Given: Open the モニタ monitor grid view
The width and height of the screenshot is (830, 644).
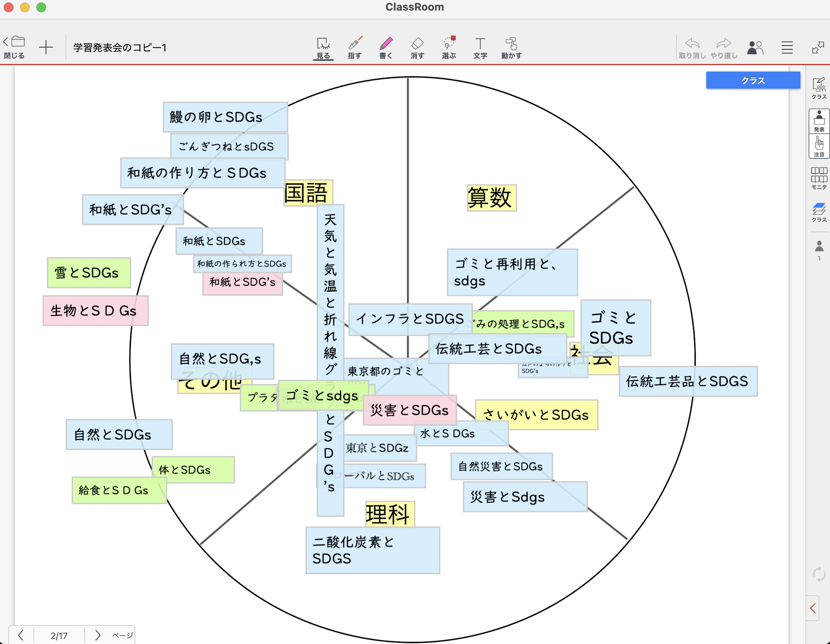Looking at the screenshot, I should click(x=819, y=178).
